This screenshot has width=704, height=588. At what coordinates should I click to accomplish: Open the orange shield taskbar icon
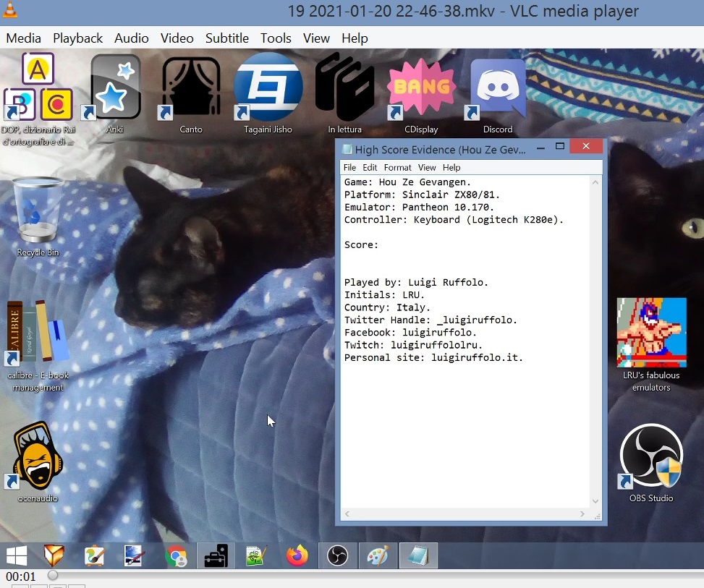54,555
